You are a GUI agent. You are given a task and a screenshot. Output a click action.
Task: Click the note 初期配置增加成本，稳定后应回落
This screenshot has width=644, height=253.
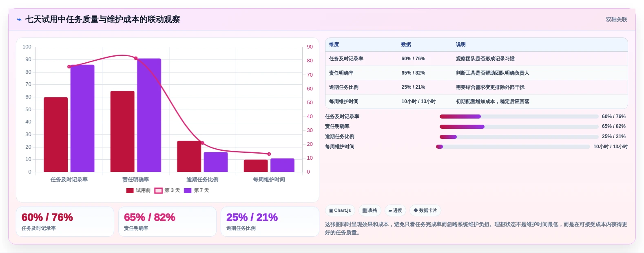[492, 101]
